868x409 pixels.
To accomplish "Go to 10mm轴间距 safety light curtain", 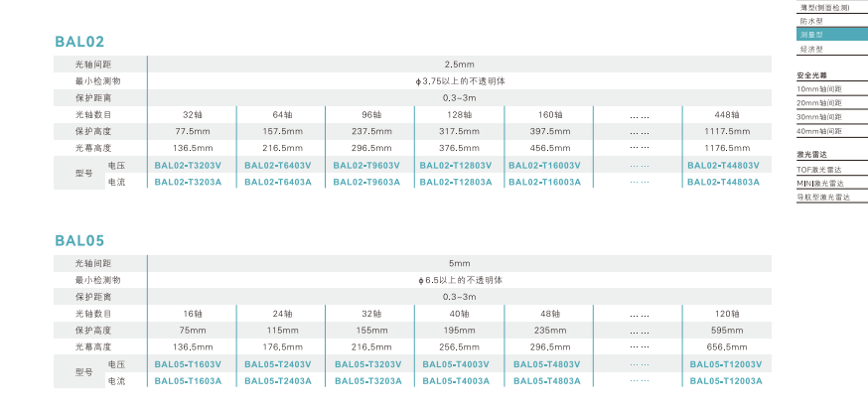I will (819, 89).
